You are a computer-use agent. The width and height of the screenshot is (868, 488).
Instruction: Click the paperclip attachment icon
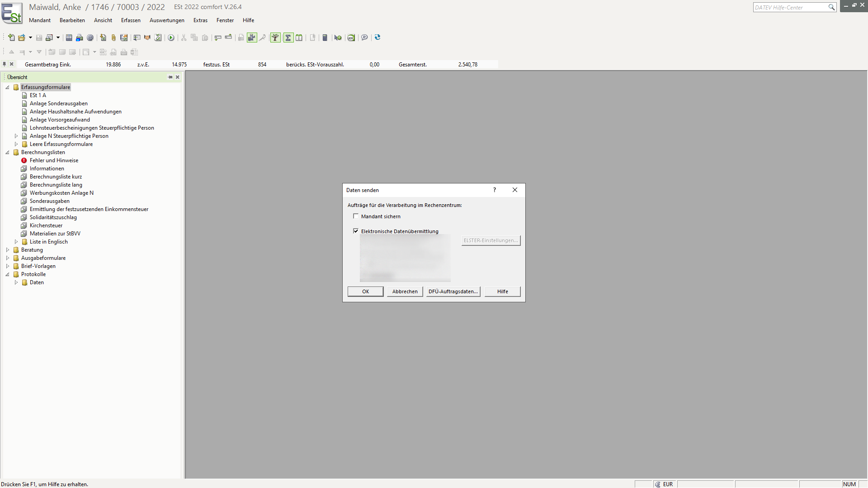113,38
